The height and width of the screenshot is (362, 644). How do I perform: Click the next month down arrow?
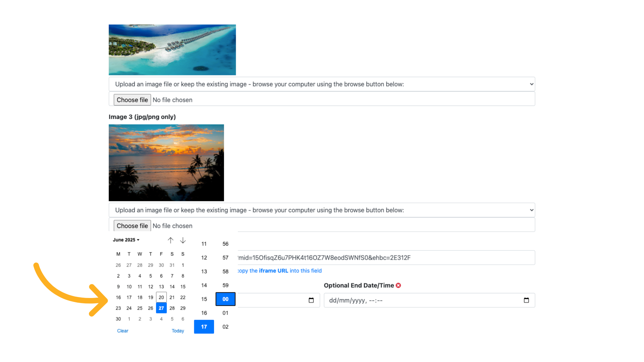pyautogui.click(x=183, y=240)
